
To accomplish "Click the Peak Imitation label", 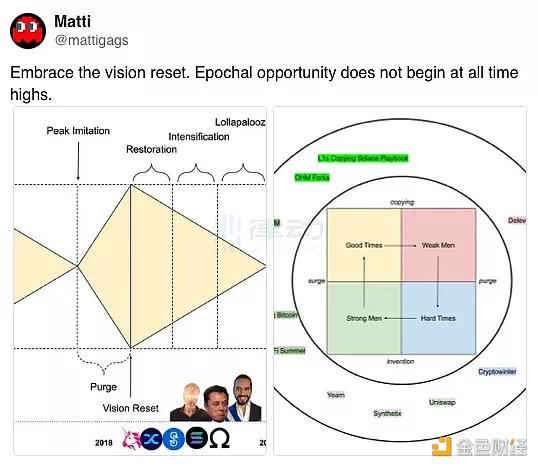I will click(x=78, y=131).
